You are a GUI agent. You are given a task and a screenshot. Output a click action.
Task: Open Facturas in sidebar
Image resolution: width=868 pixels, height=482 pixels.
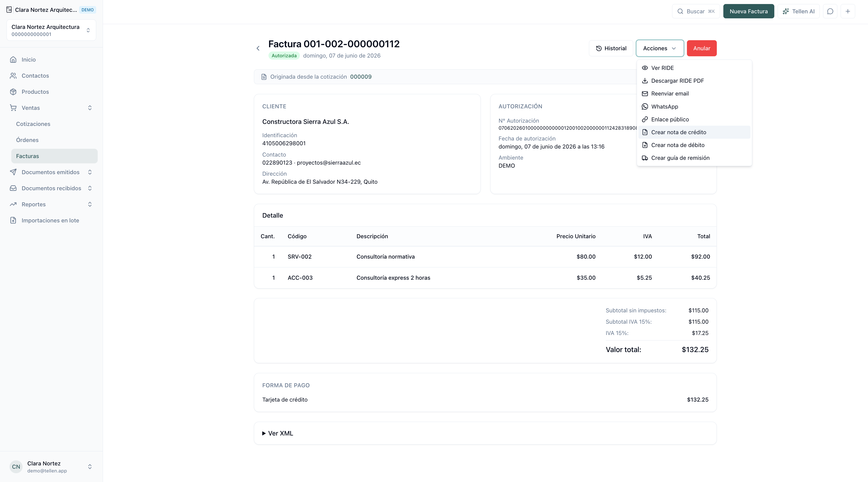tap(54, 156)
